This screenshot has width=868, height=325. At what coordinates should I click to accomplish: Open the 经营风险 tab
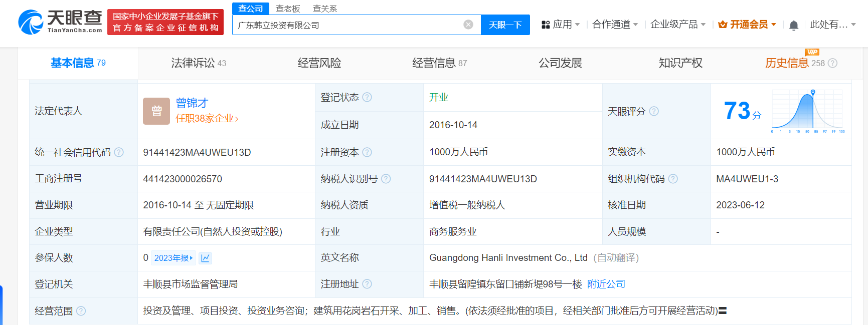319,63
